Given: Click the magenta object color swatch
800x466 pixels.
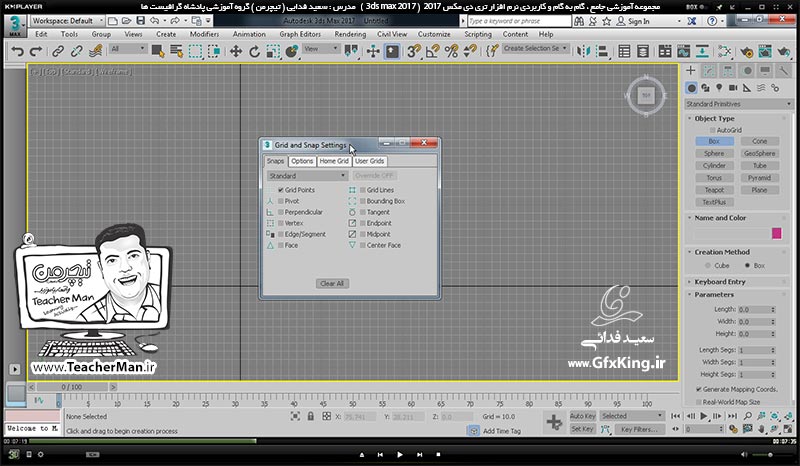Looking at the screenshot, I should click(x=777, y=233).
